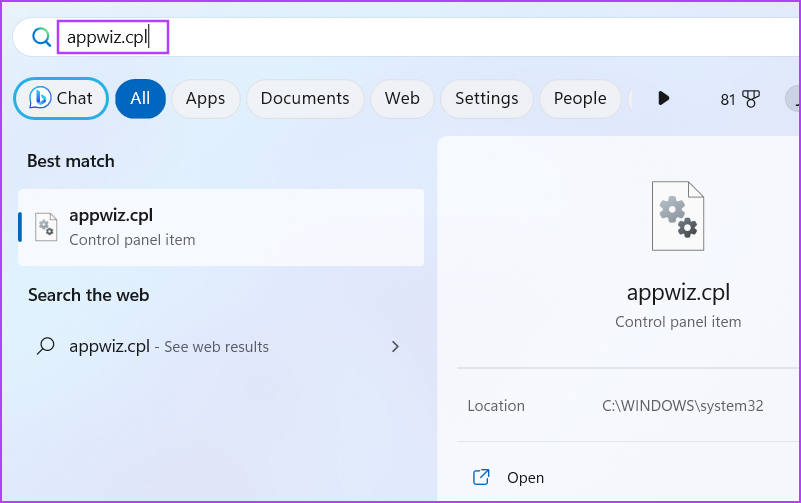Show more filters with the play arrow

pos(664,98)
